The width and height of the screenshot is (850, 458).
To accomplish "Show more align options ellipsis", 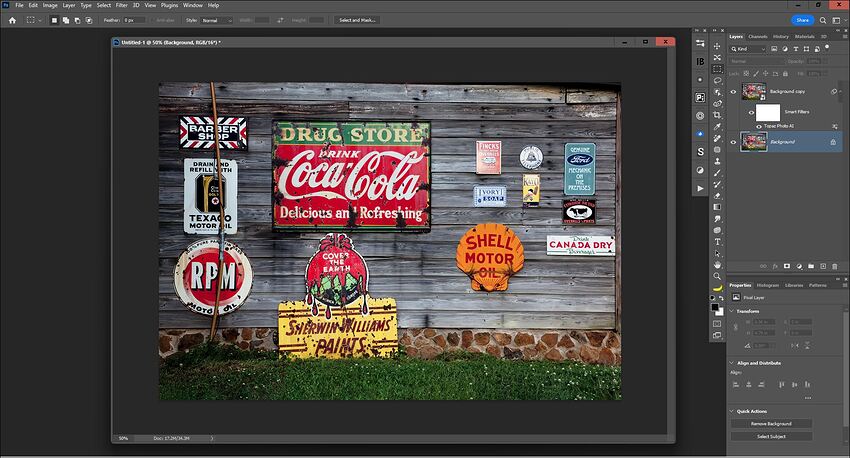I will [808, 398].
